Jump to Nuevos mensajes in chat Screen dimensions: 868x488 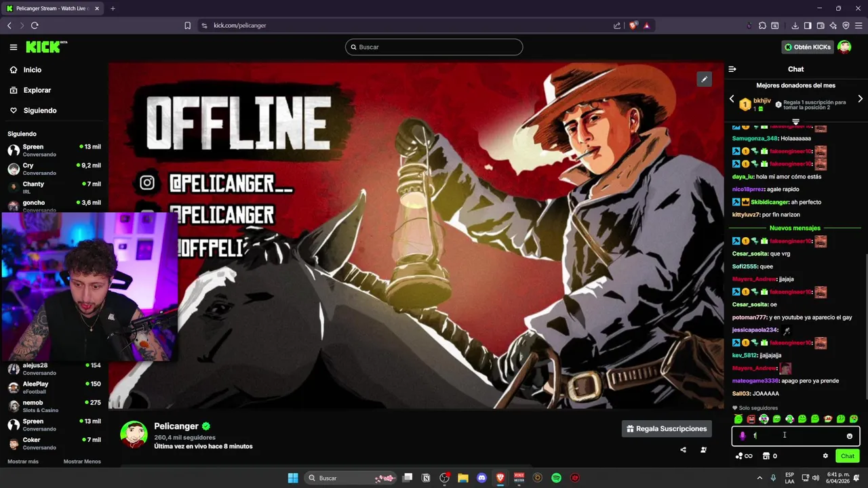point(795,228)
